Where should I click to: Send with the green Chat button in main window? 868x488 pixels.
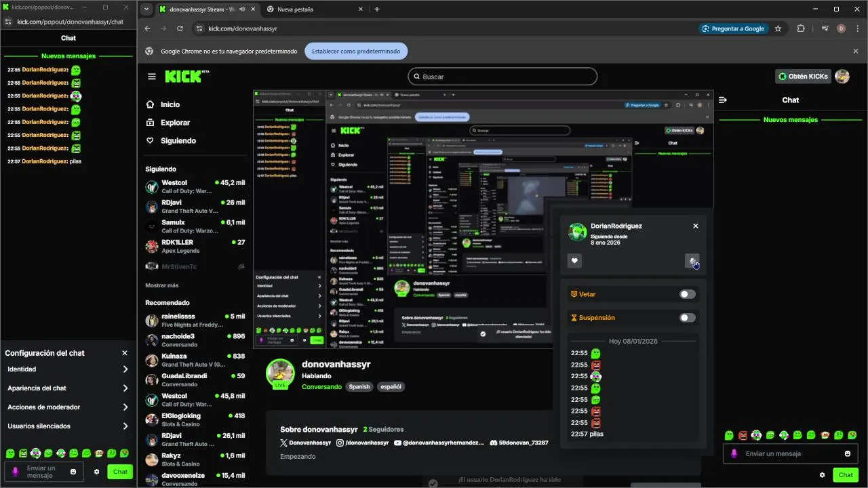click(x=846, y=475)
